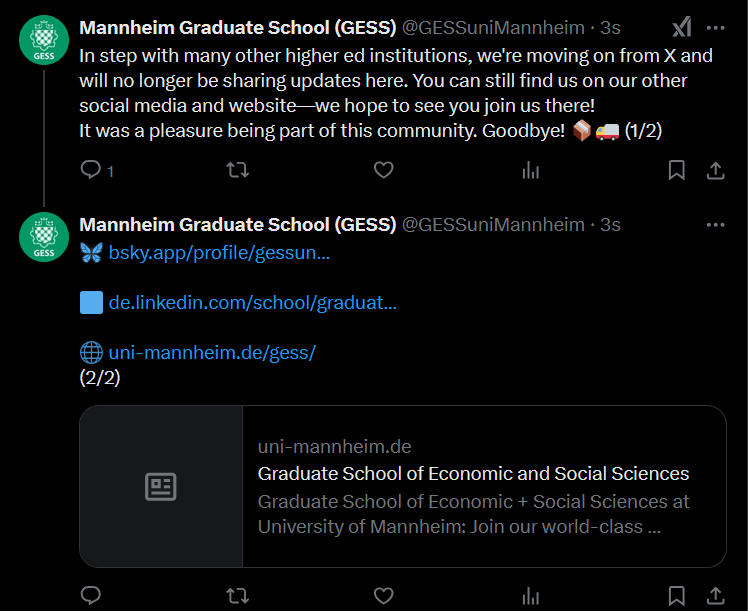View analytics of the second tweet
The width and height of the screenshot is (748, 611).
click(530, 596)
